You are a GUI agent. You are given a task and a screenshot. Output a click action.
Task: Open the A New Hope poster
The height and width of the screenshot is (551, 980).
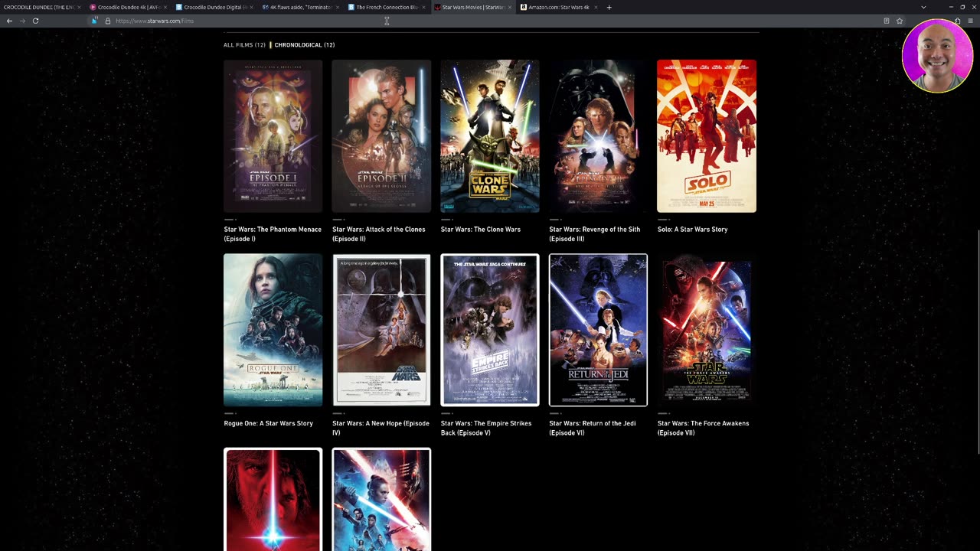381,330
